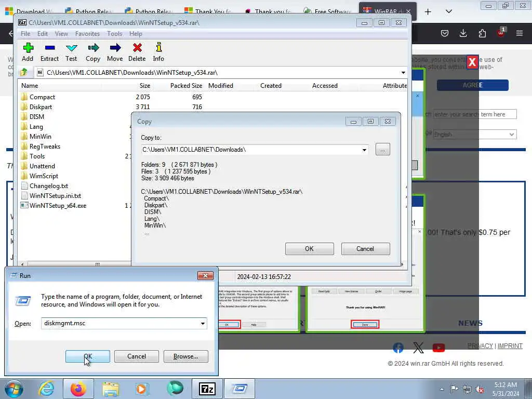Click the browse ellipsis button in Copy dialog
The width and height of the screenshot is (532, 399).
point(383,149)
